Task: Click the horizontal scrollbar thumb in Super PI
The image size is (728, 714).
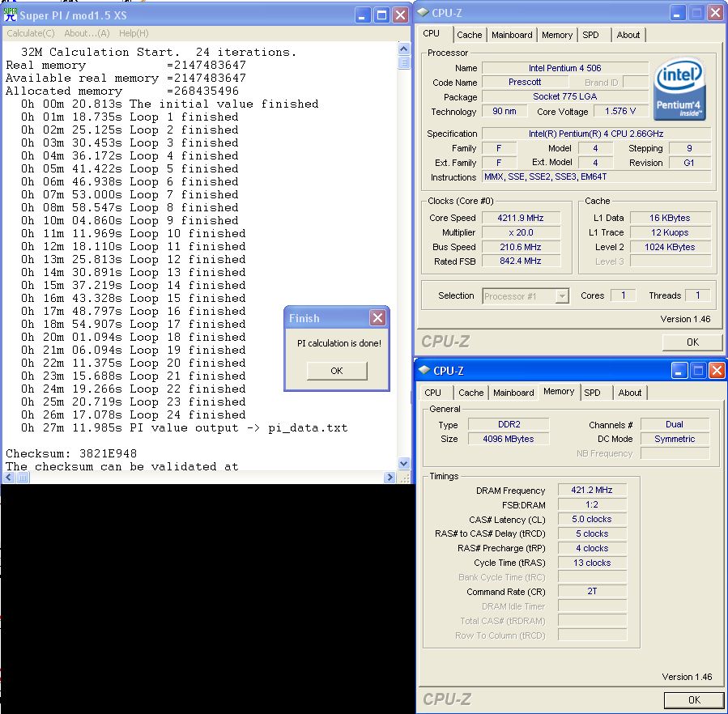Action: point(23,478)
